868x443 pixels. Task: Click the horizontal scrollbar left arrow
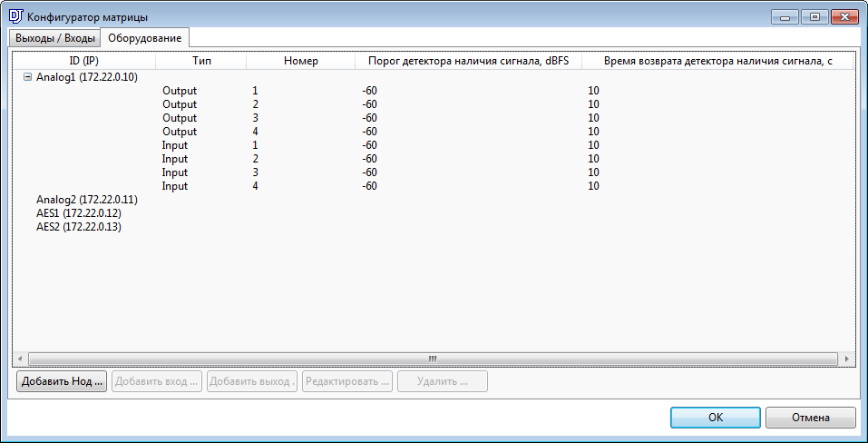(x=20, y=359)
